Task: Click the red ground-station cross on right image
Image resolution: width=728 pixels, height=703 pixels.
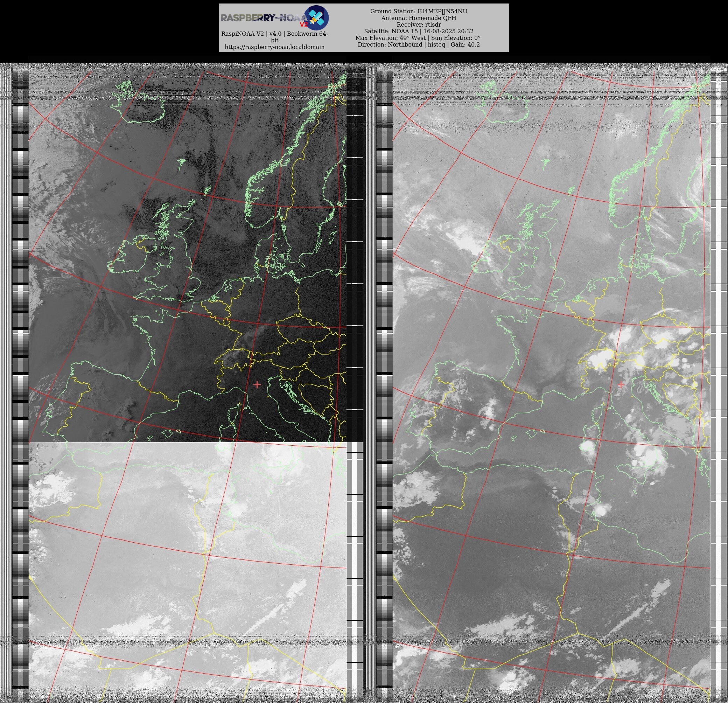Action: click(621, 384)
